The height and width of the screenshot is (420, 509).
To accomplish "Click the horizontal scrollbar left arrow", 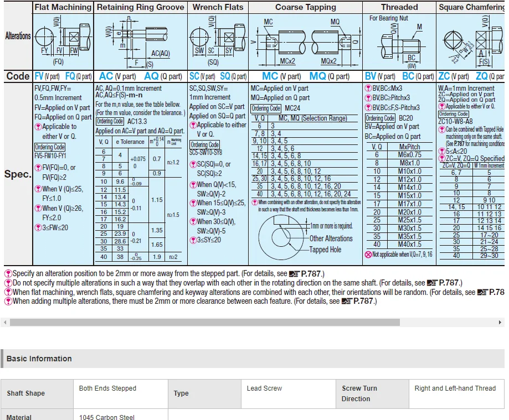I will pyautogui.click(x=4, y=323).
